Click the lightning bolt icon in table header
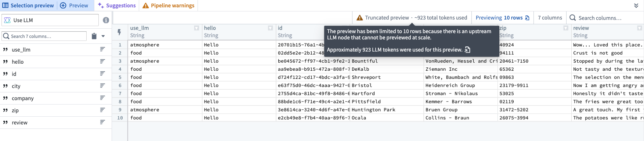644x141 pixels. pos(119,32)
